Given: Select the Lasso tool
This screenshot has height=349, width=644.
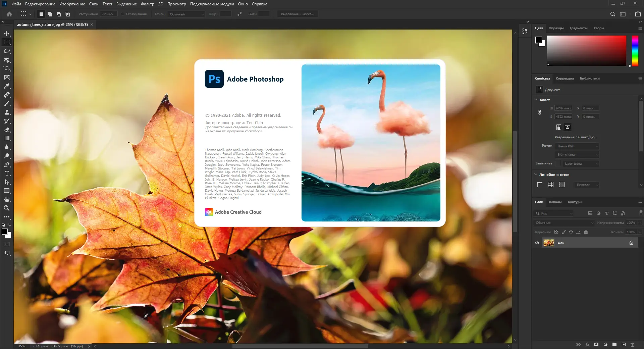Looking at the screenshot, I should 7,51.
